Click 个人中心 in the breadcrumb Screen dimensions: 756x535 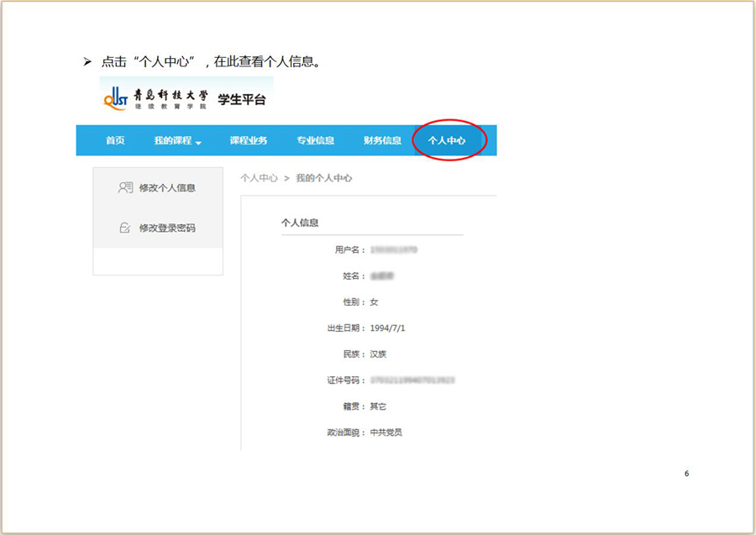click(x=259, y=178)
